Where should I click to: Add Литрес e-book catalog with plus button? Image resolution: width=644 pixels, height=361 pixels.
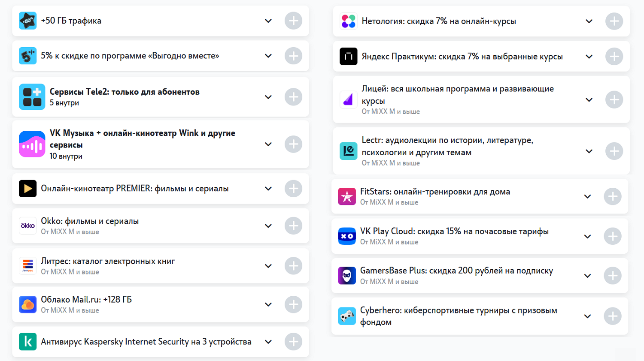[x=293, y=266]
